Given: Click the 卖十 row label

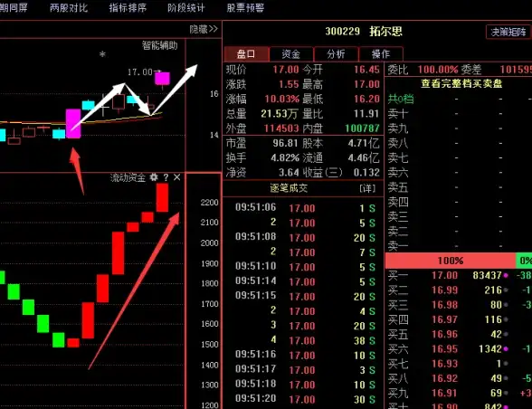Looking at the screenshot, I should pyautogui.click(x=398, y=114).
